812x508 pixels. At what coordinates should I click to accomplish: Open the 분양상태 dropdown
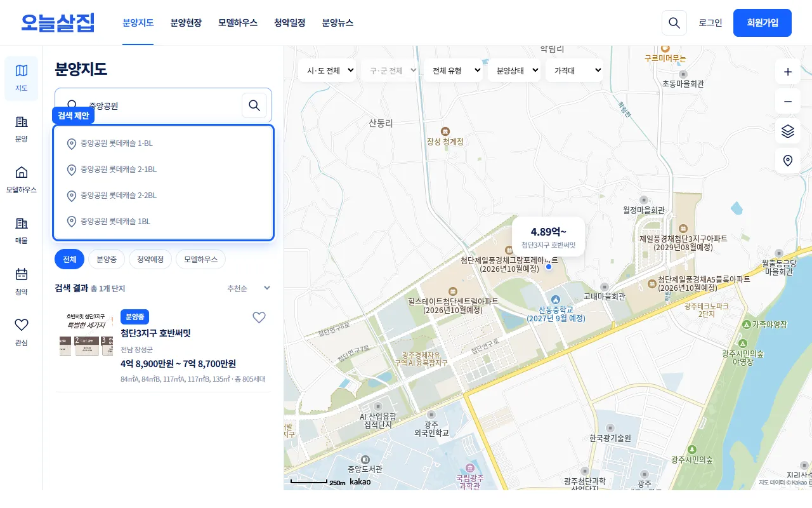pos(514,70)
